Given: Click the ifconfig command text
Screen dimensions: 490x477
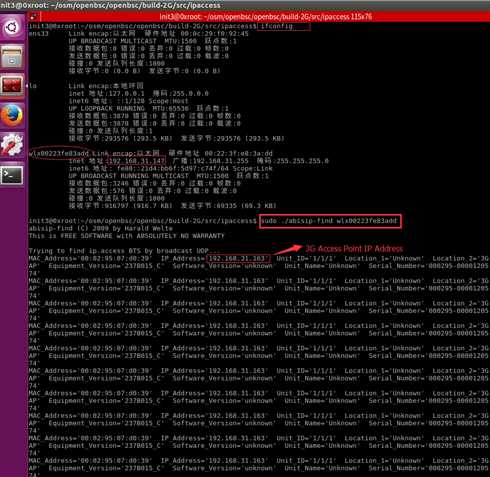Looking at the screenshot, I should (x=276, y=26).
